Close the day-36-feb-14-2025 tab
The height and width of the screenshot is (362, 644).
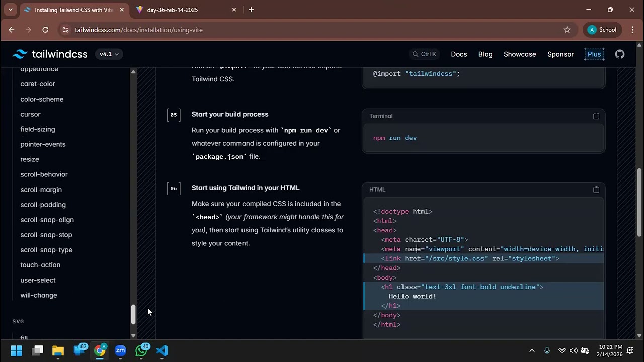234,10
